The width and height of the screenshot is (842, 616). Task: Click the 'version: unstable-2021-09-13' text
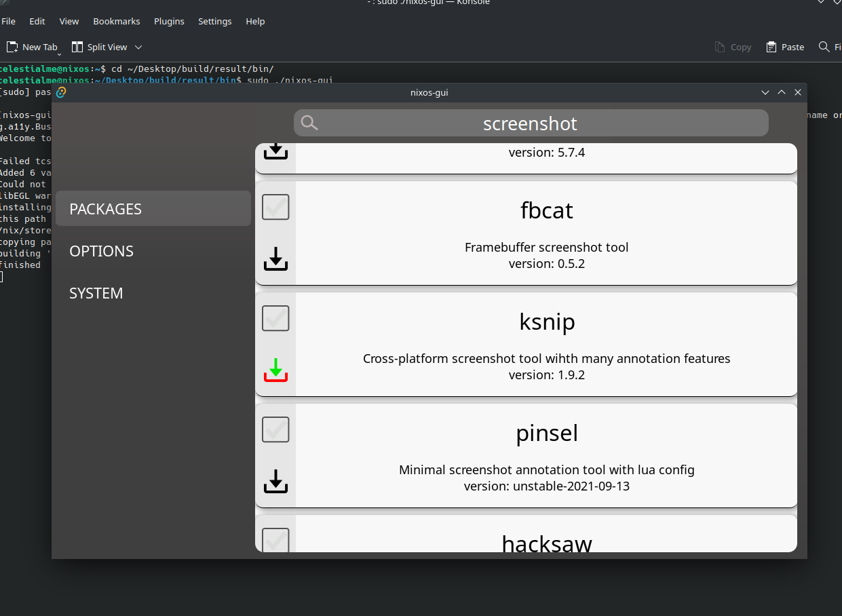coord(547,486)
